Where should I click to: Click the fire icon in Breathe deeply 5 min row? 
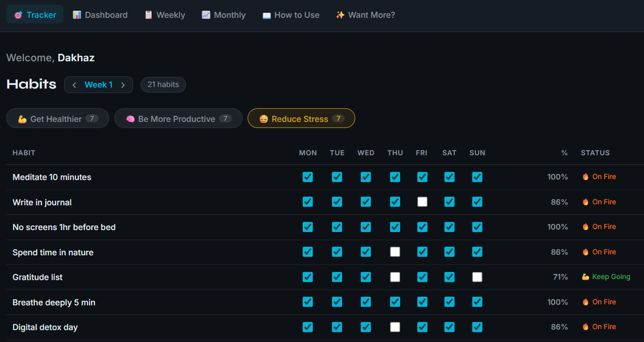point(585,302)
